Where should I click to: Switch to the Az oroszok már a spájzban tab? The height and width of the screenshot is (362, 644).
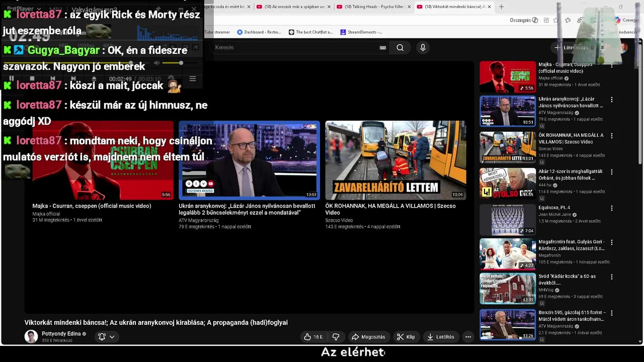(294, 7)
